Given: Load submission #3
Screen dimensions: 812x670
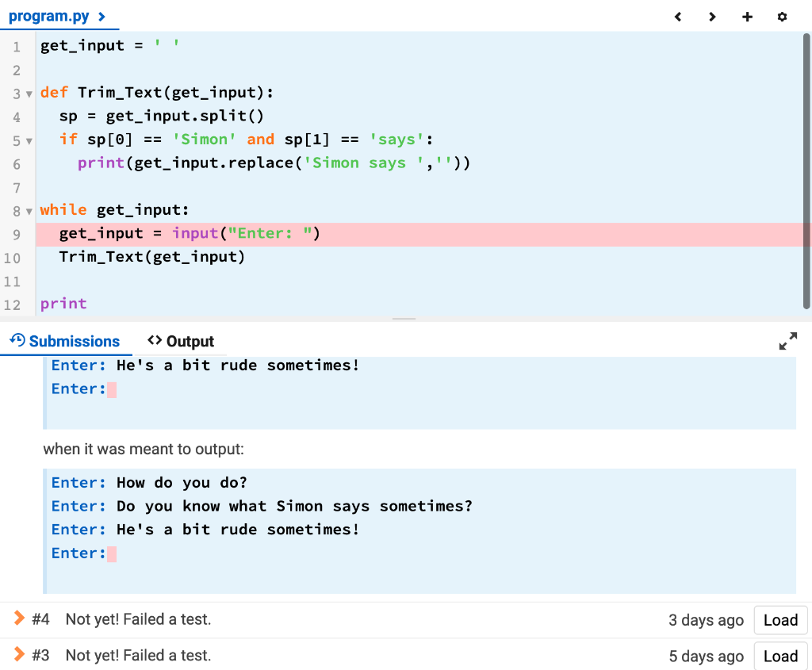Looking at the screenshot, I should click(x=779, y=656).
